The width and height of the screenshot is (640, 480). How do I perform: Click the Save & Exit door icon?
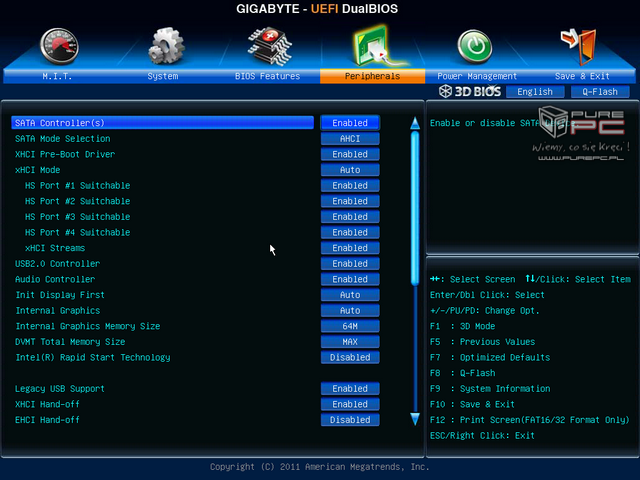[x=579, y=47]
